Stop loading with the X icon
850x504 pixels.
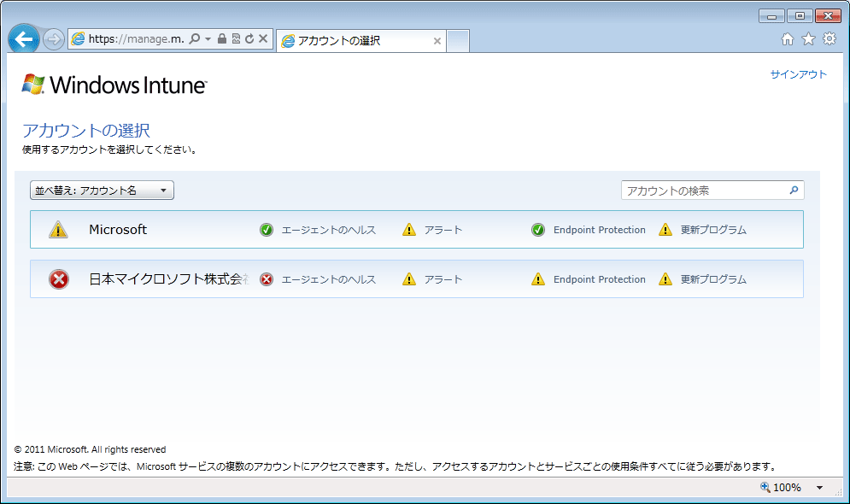pos(263,38)
